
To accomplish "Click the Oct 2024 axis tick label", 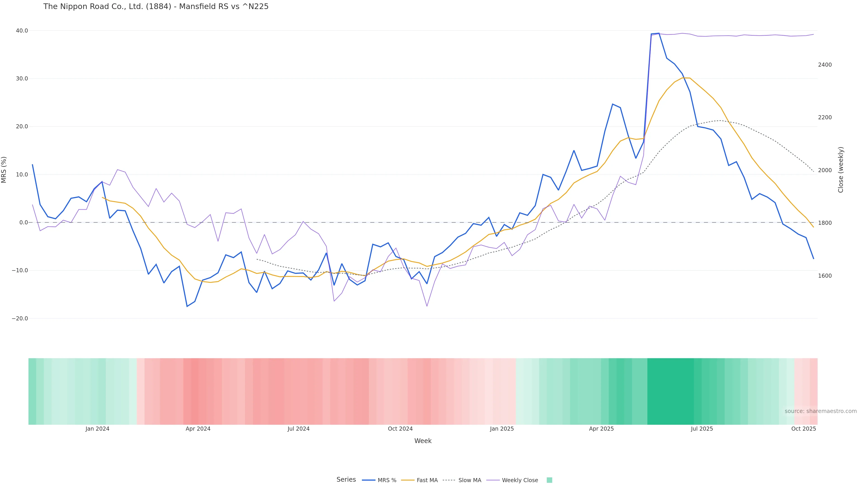I will [x=400, y=429].
